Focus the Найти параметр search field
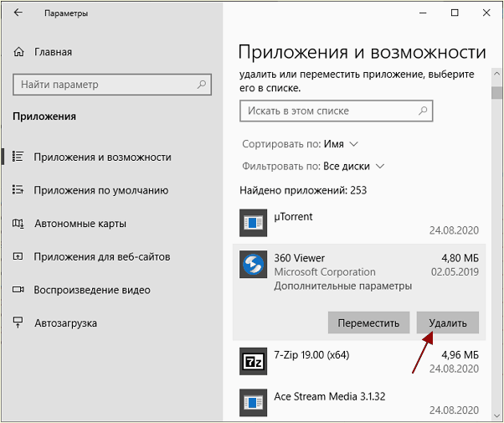 point(112,85)
